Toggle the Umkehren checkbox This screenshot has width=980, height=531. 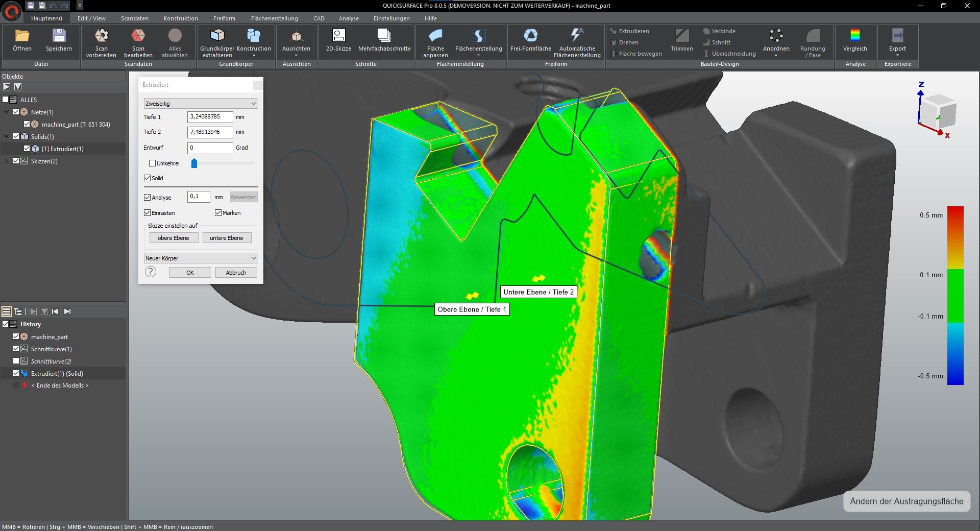(x=152, y=163)
